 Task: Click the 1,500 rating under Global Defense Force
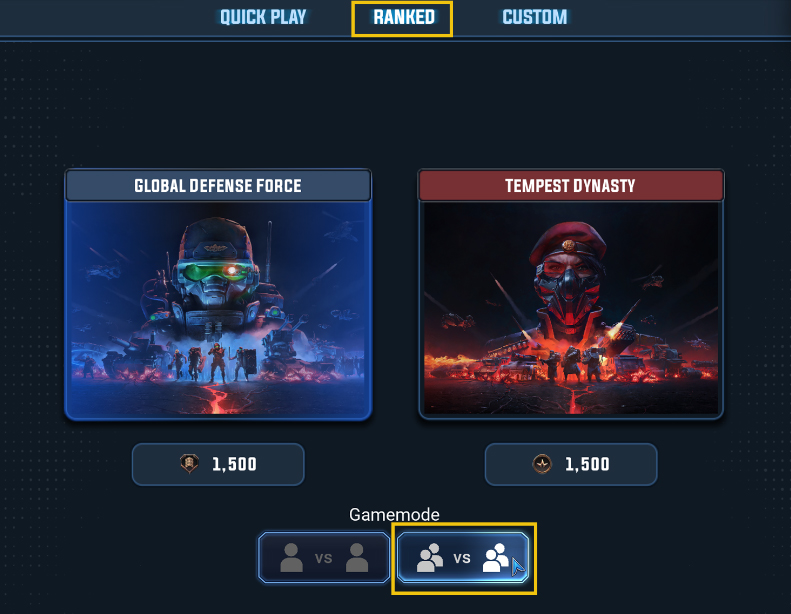tap(234, 464)
